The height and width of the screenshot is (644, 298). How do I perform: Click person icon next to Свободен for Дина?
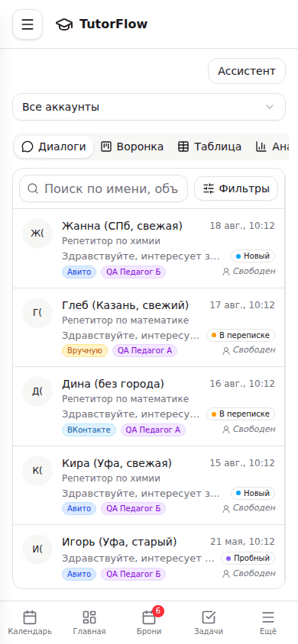click(226, 430)
